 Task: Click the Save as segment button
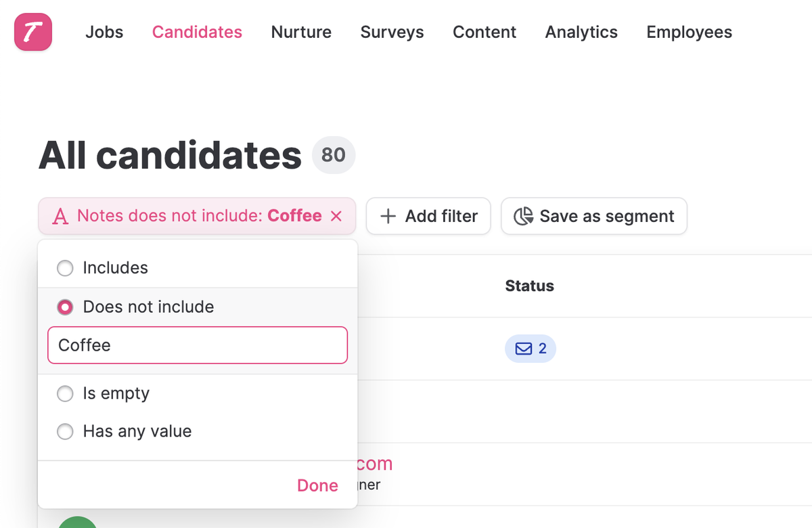point(594,217)
